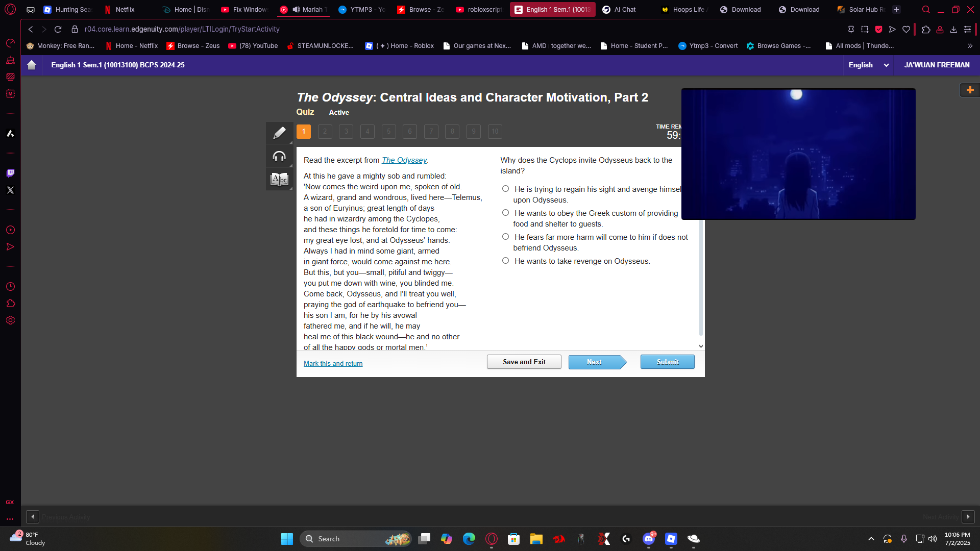Click the address bar URL field

pos(182,29)
